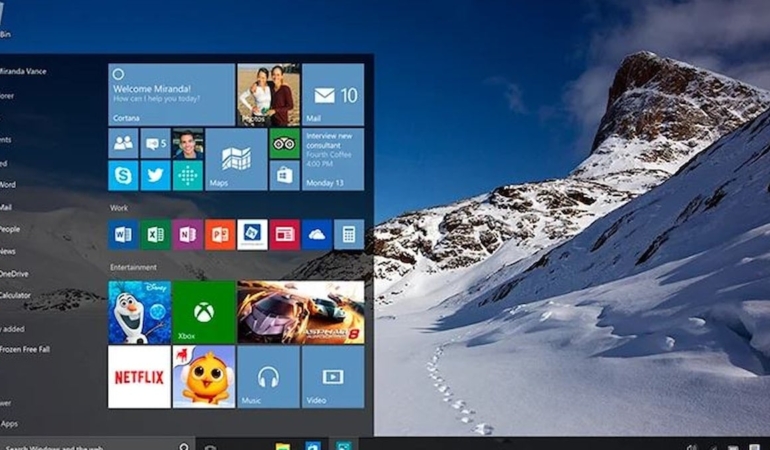This screenshot has width=770, height=450.
Task: Click the Miranda Vance account name
Action: click(23, 71)
